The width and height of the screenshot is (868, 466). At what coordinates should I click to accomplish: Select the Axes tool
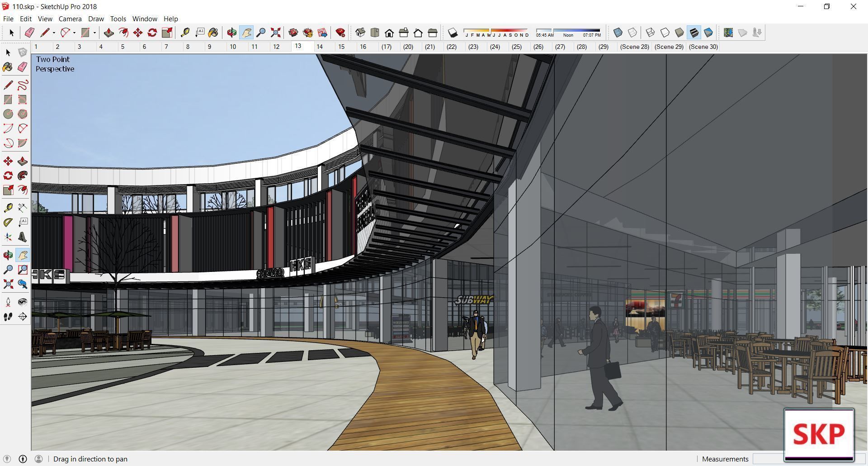pos(8,237)
